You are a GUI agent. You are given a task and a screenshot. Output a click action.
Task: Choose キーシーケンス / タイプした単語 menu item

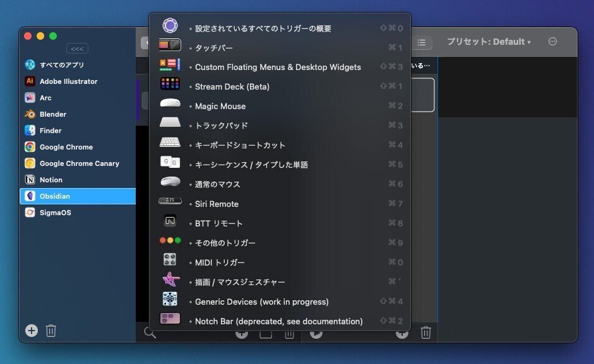point(280,165)
